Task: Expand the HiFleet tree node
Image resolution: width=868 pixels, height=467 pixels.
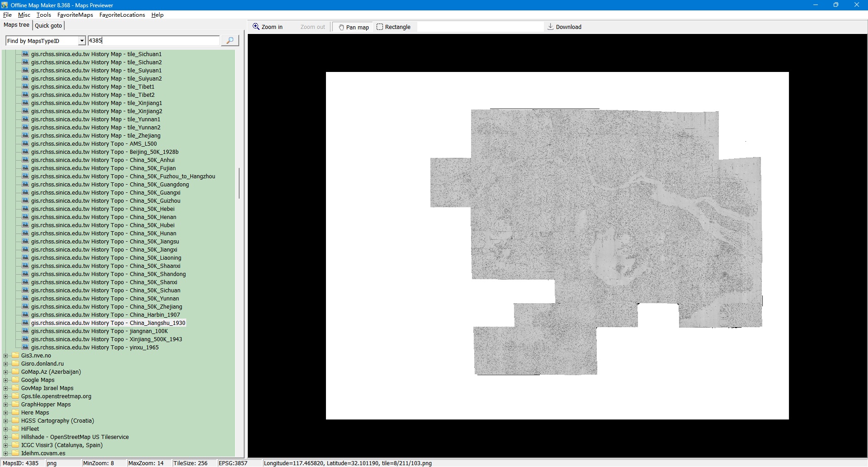Action: click(6, 429)
